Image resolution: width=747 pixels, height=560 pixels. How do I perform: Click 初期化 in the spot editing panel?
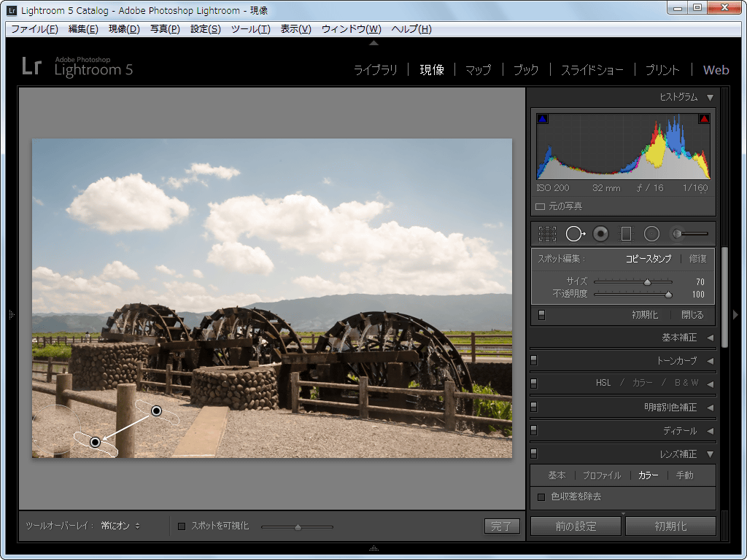[645, 315]
